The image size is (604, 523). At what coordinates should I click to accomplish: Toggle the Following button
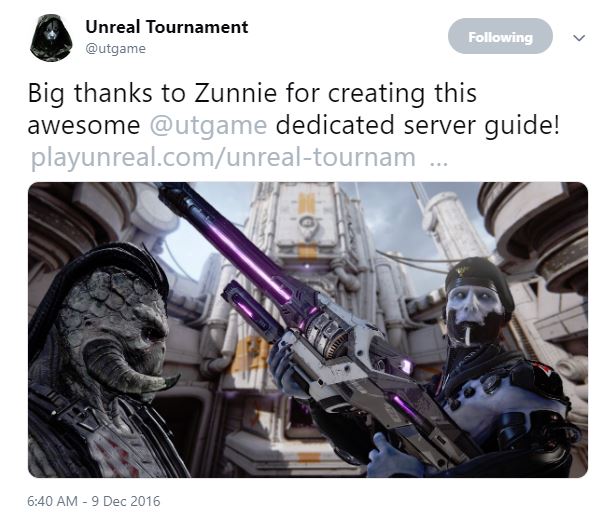500,36
